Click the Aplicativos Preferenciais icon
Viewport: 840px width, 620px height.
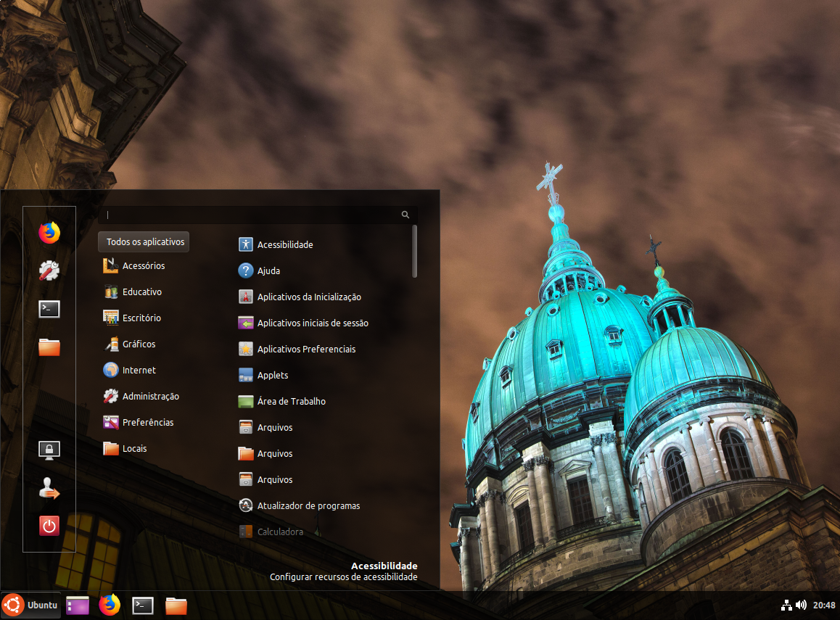point(245,349)
